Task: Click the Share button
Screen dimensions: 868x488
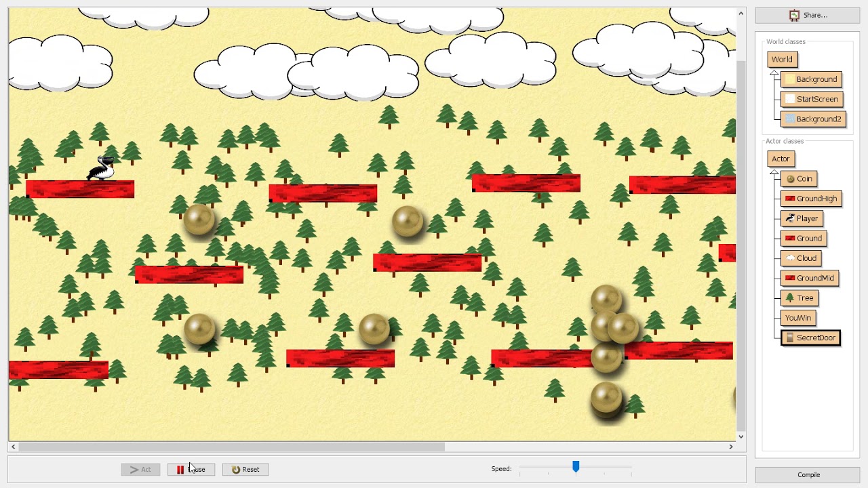Action: (x=808, y=15)
